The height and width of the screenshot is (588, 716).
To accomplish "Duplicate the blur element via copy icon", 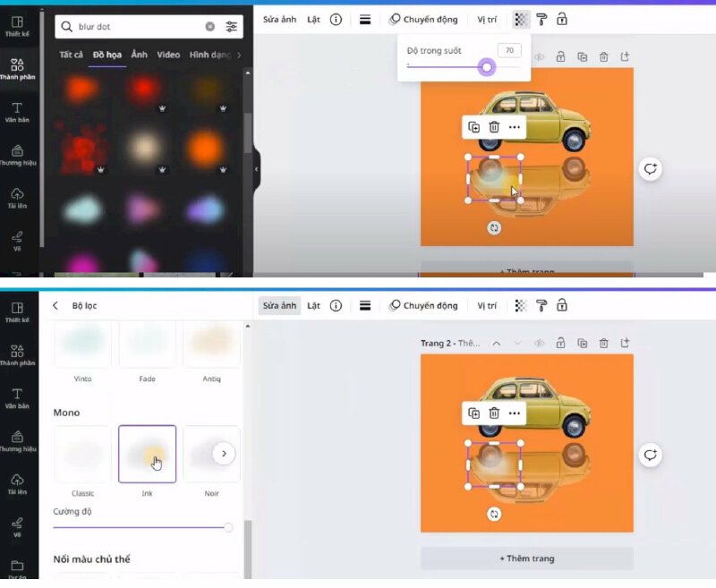I will [x=474, y=127].
